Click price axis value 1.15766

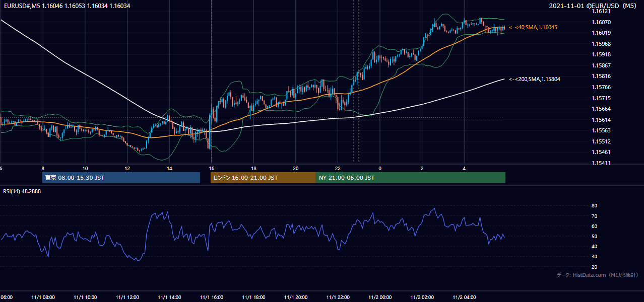click(601, 87)
